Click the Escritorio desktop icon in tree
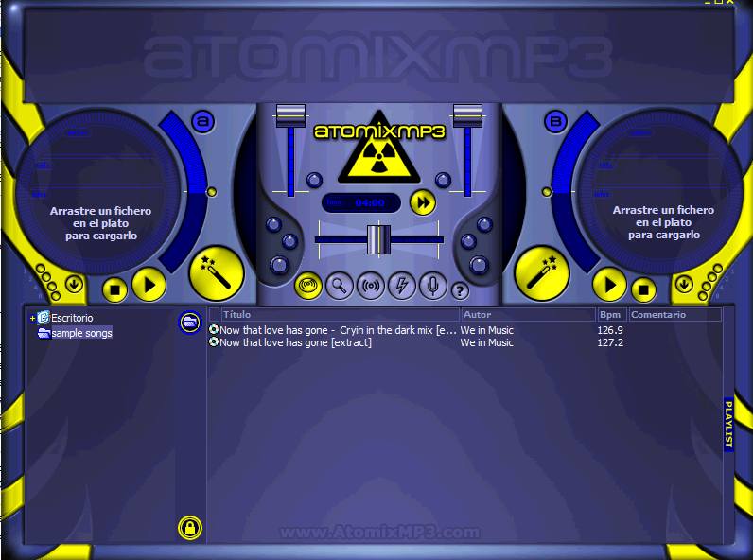This screenshot has height=560, width=753. [x=44, y=318]
